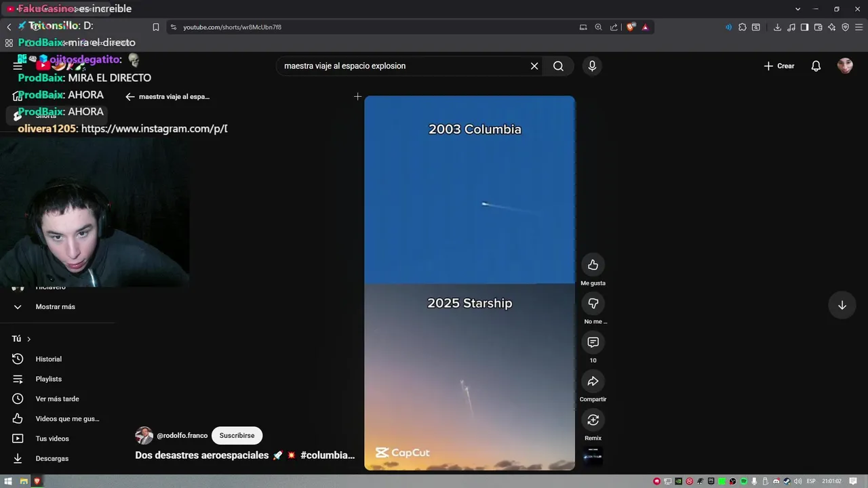The width and height of the screenshot is (868, 488).
Task: Open NVIDIA tray icon
Action: point(678,481)
